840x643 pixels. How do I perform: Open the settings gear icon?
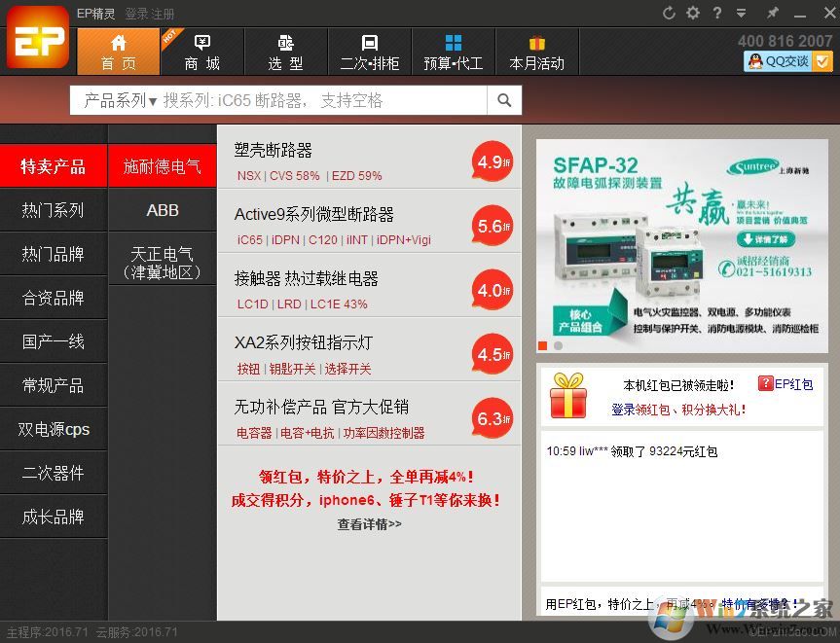click(691, 12)
